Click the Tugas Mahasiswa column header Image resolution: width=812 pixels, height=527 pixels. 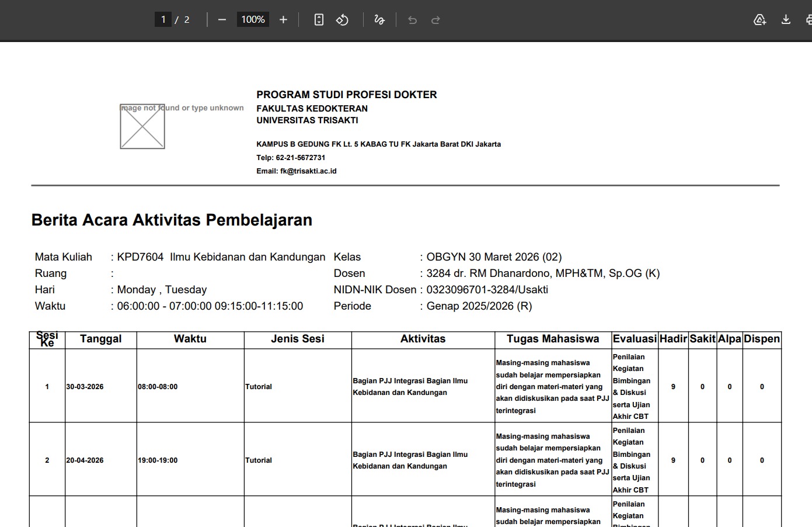click(x=553, y=339)
